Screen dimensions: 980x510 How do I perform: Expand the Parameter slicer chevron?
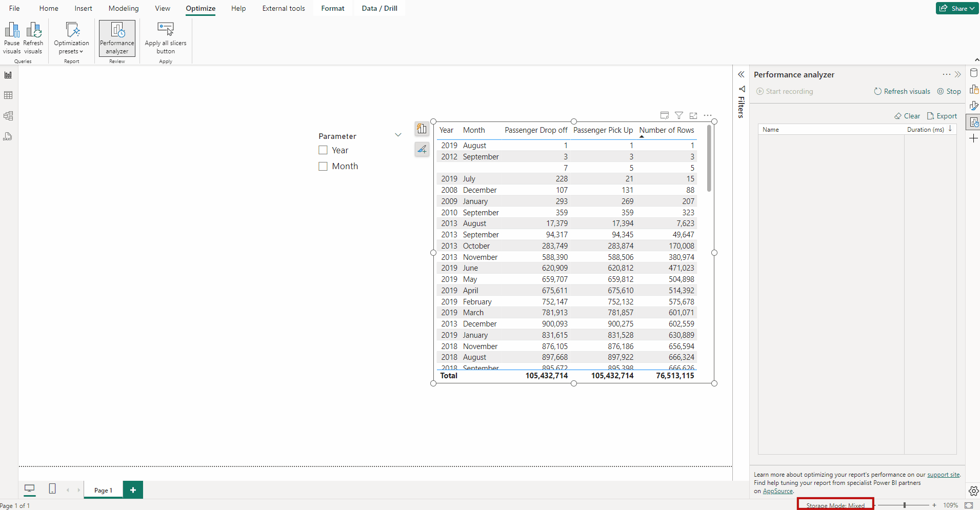coord(398,135)
